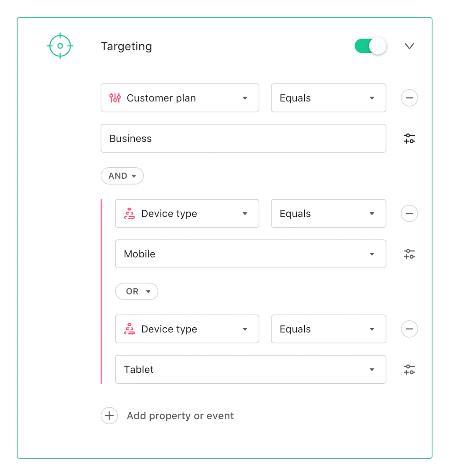Change the AND logical operator
Screen dimensions: 450x476
pyautogui.click(x=122, y=176)
